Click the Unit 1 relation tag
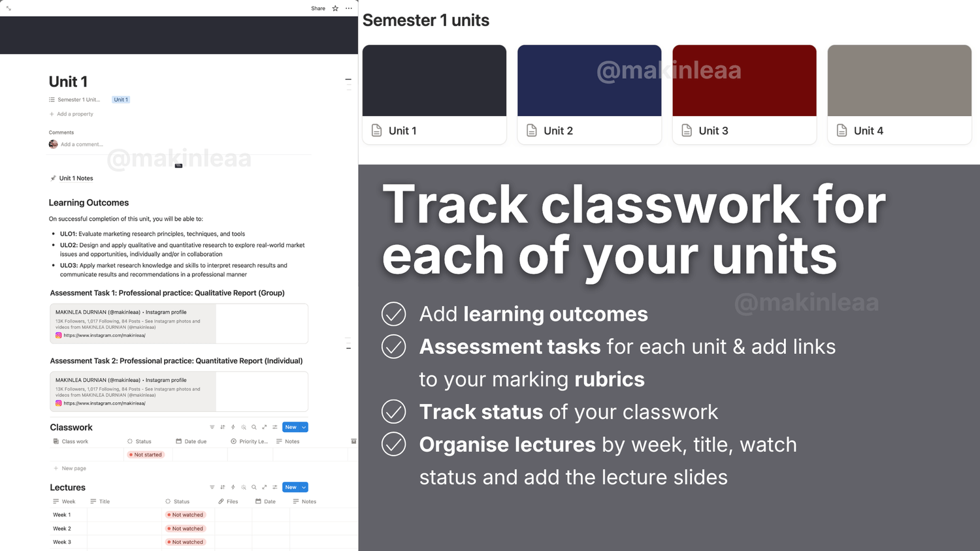Screen dimensions: 980x551 click(x=121, y=100)
